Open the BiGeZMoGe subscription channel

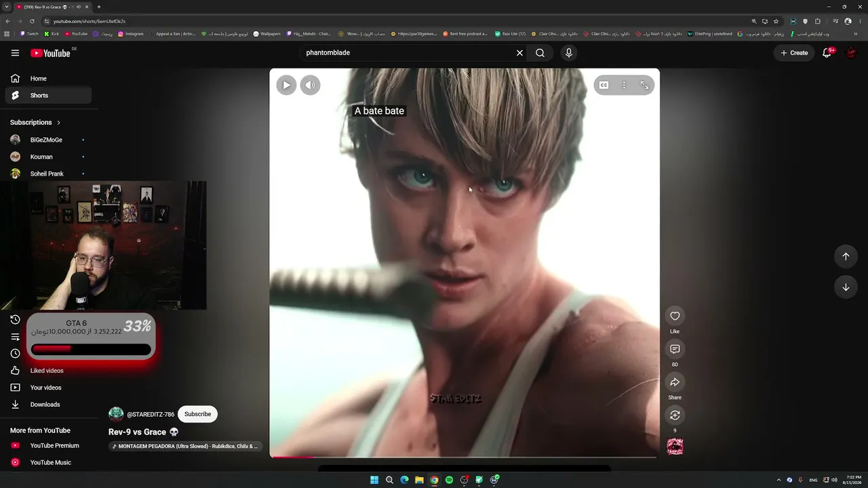[x=47, y=140]
